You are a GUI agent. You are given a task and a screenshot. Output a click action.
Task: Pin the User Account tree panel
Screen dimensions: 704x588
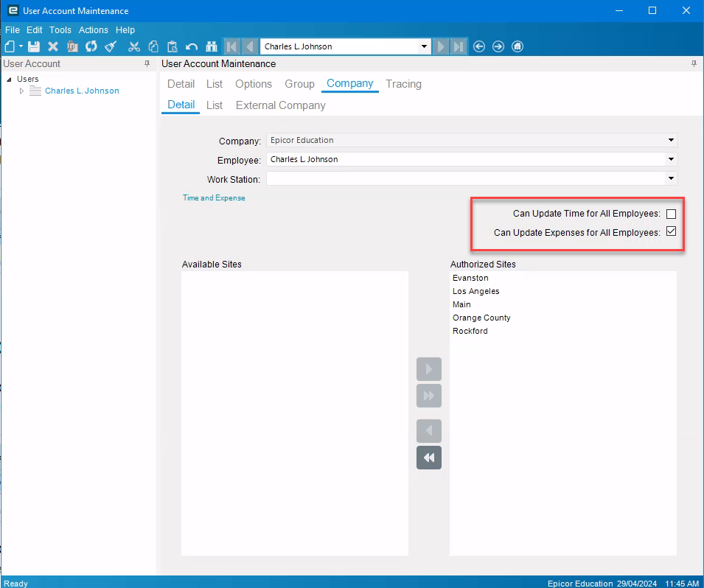click(x=147, y=64)
